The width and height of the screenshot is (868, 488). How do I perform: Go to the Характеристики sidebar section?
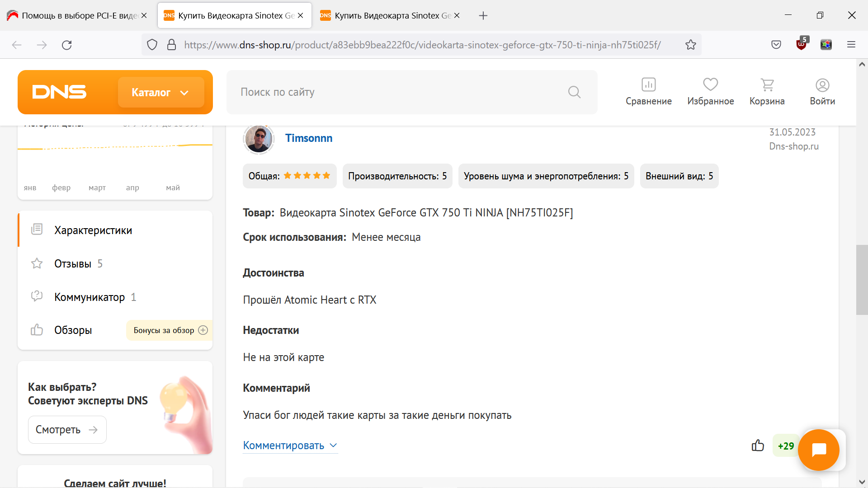(93, 230)
